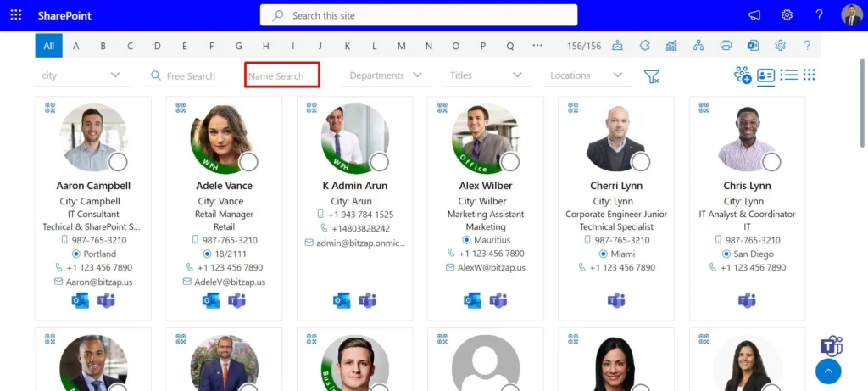Check selection circle on Cherri Lynn card
The image size is (868, 391).
[x=641, y=162]
